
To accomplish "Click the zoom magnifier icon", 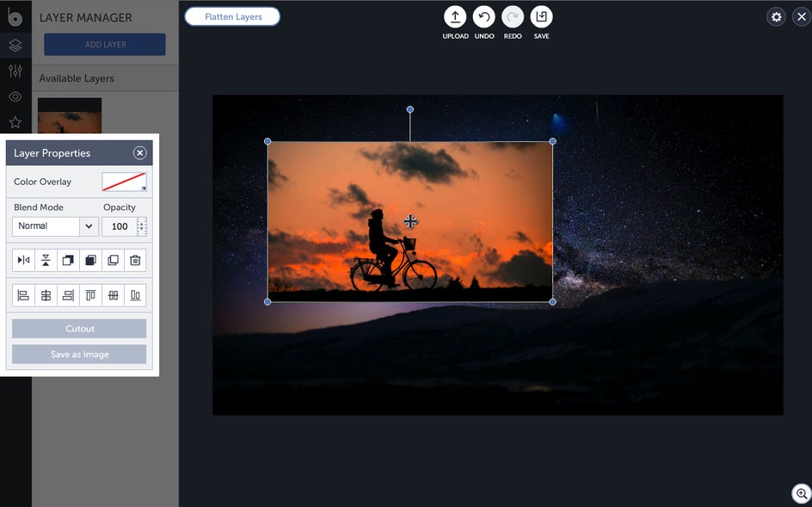I will pyautogui.click(x=801, y=493).
